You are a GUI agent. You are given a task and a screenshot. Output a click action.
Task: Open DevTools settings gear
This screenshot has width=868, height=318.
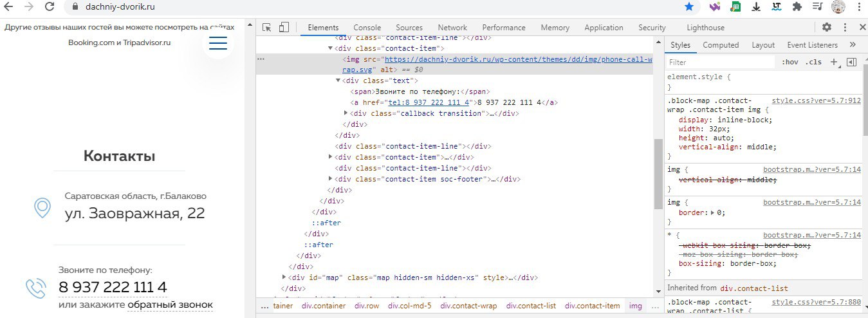click(x=827, y=27)
